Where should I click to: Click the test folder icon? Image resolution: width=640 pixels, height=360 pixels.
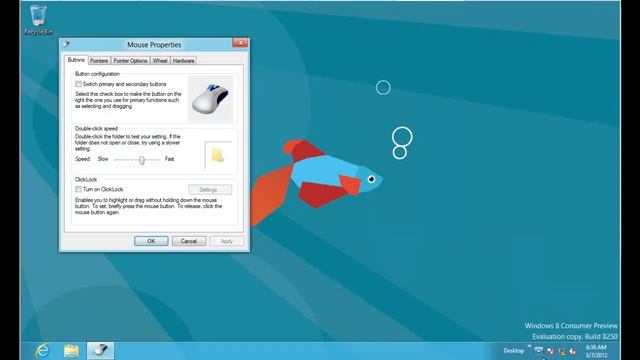(218, 156)
